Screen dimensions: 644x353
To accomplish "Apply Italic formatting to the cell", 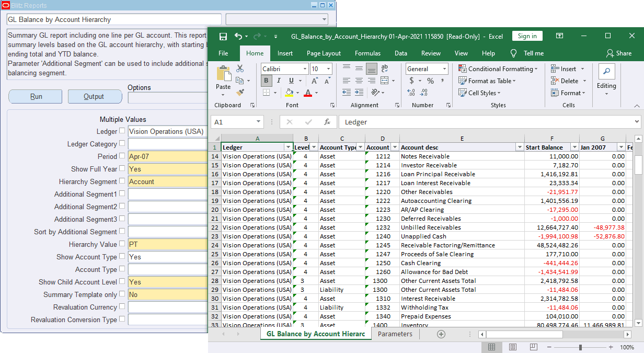I will click(279, 81).
